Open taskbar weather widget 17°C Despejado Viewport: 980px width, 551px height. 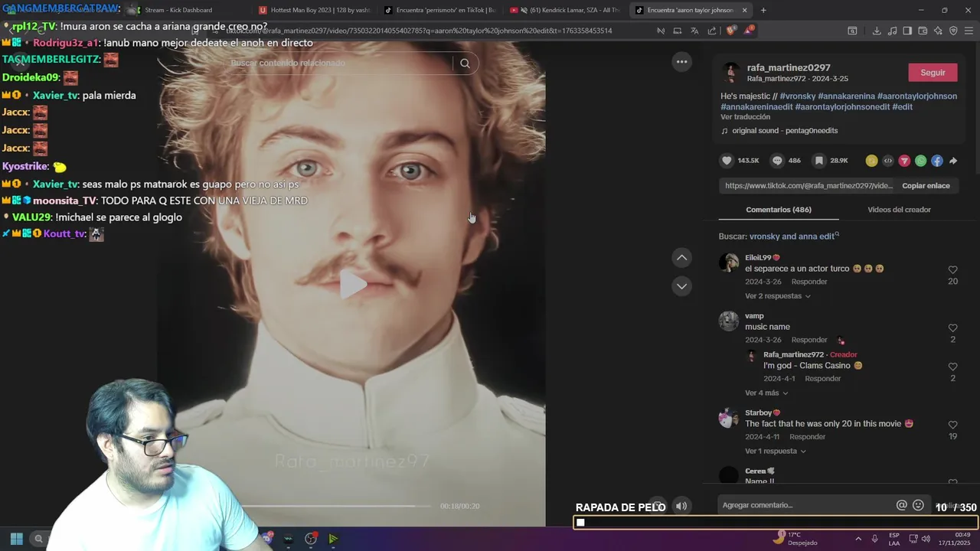tap(795, 539)
